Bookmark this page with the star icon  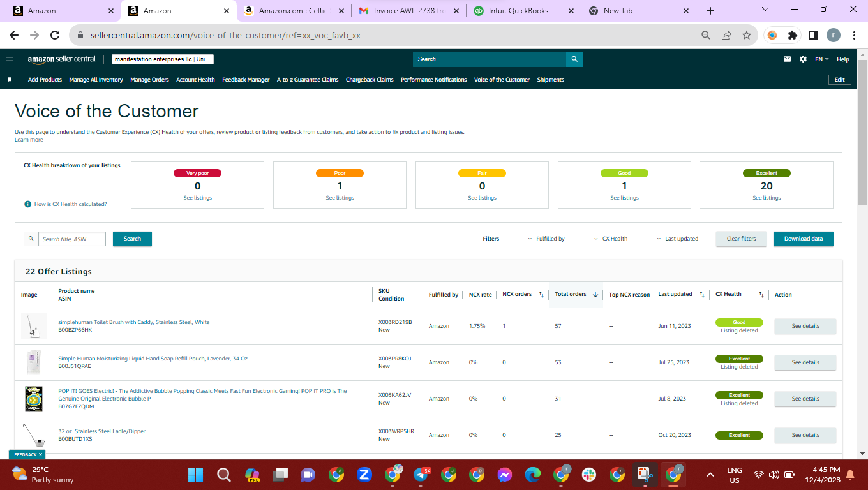click(x=747, y=35)
